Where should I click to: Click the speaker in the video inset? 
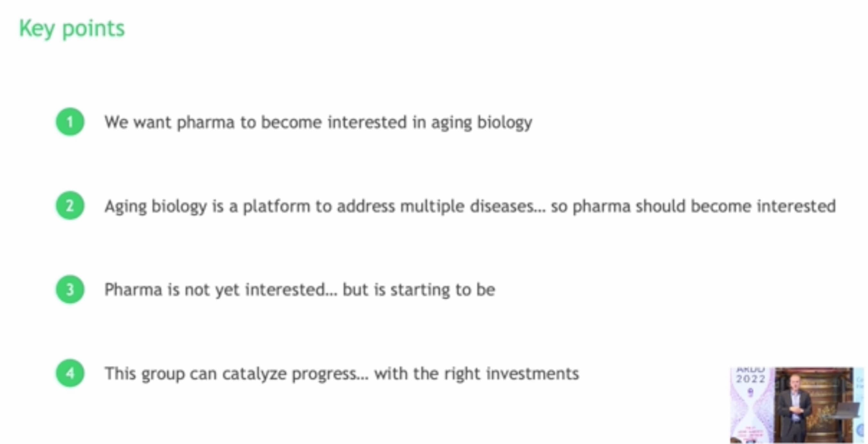coord(796,408)
